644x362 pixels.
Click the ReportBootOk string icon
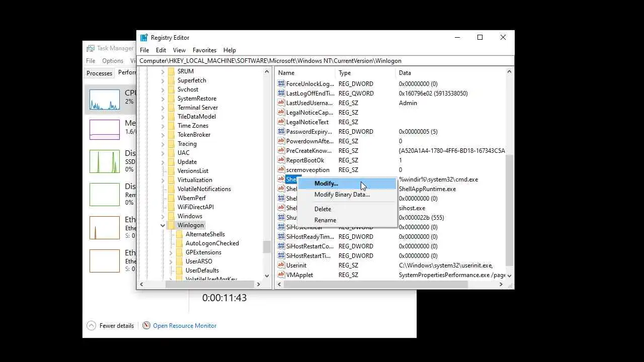point(281,160)
